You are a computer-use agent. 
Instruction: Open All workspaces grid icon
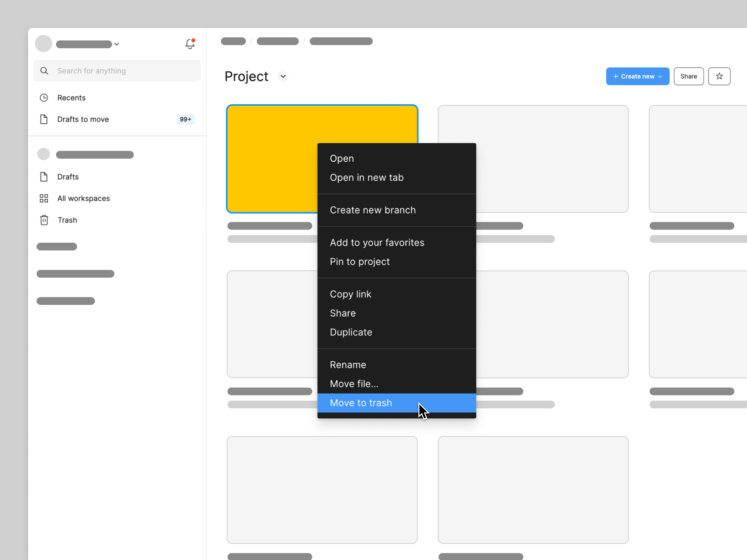pyautogui.click(x=44, y=198)
